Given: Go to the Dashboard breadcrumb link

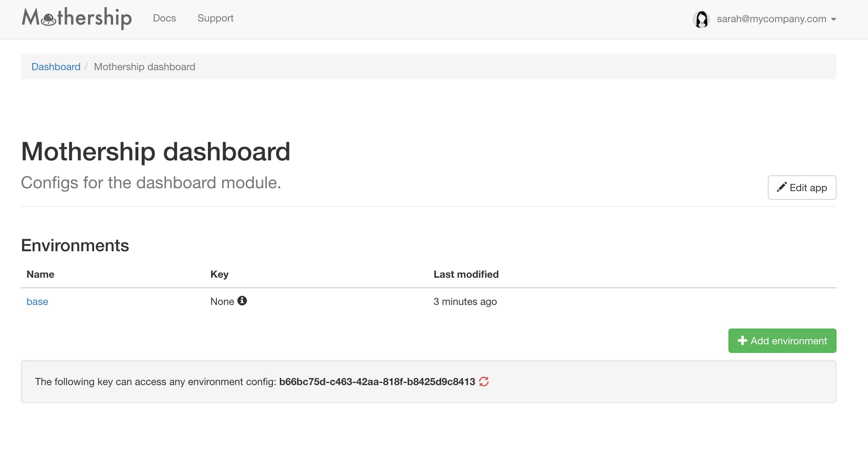Looking at the screenshot, I should (56, 67).
